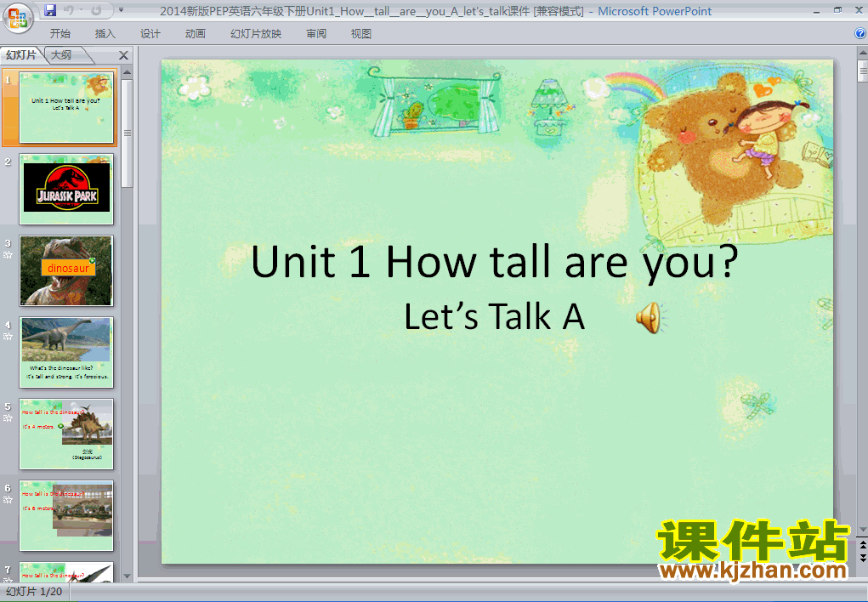
Task: Select slide 4 thumbnail with long-neck dinosaur
Action: tap(66, 352)
